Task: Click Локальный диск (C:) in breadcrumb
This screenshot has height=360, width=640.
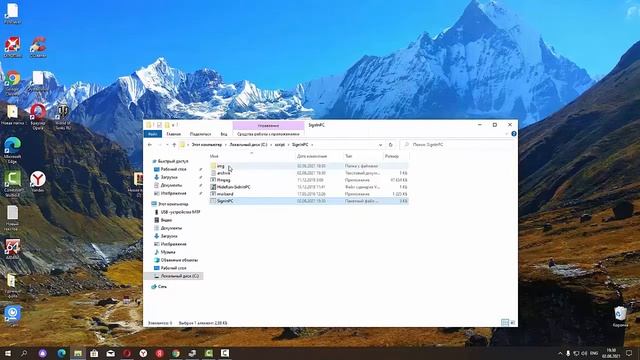Action: 248,145
